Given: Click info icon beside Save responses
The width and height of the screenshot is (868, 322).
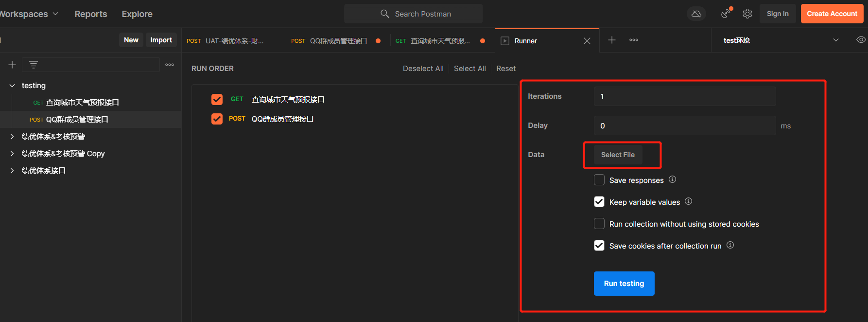Looking at the screenshot, I should pos(672,179).
